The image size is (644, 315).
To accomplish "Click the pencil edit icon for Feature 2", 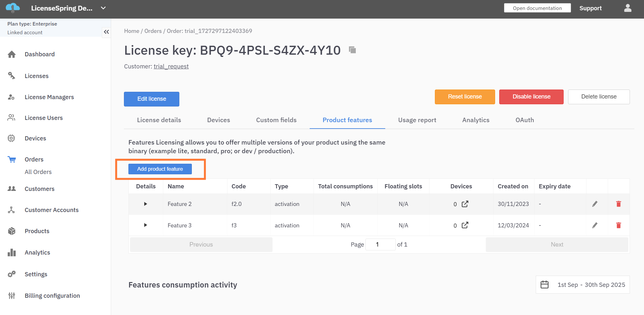I will 595,204.
